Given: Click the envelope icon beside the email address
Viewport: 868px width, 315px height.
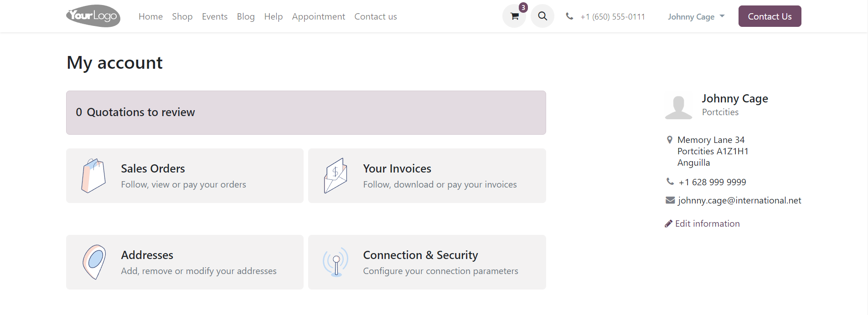Looking at the screenshot, I should [669, 200].
